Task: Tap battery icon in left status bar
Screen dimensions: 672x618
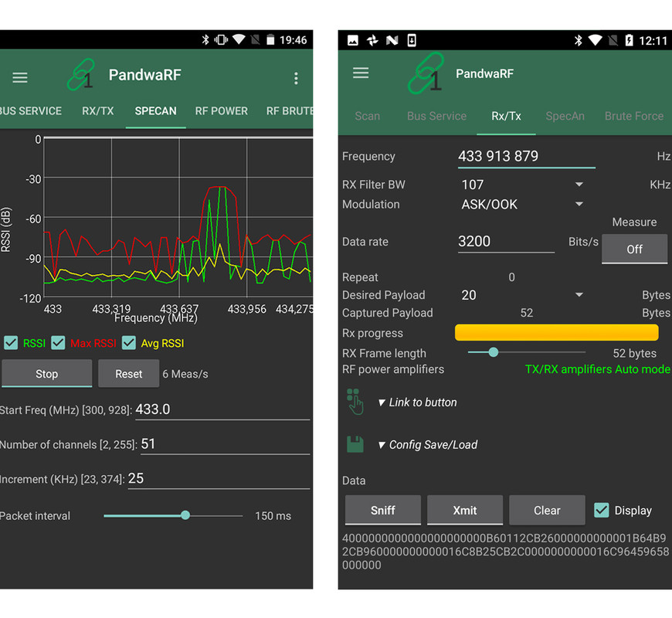Action: (270, 40)
